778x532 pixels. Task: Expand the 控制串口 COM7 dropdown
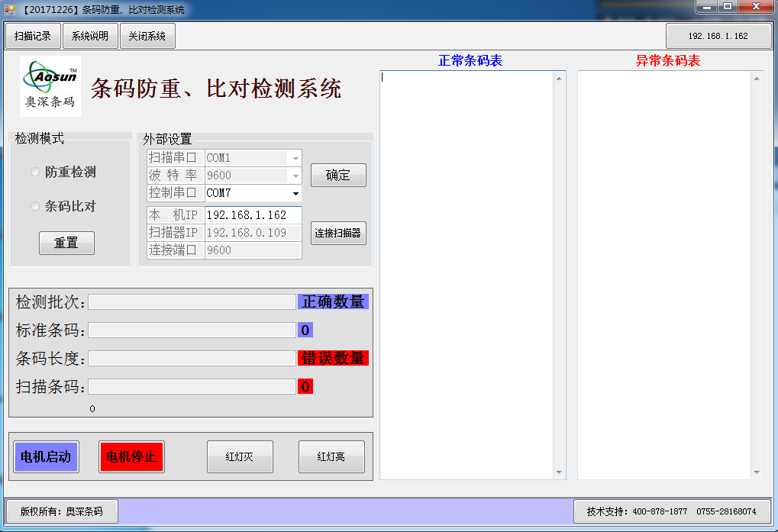coord(295,194)
